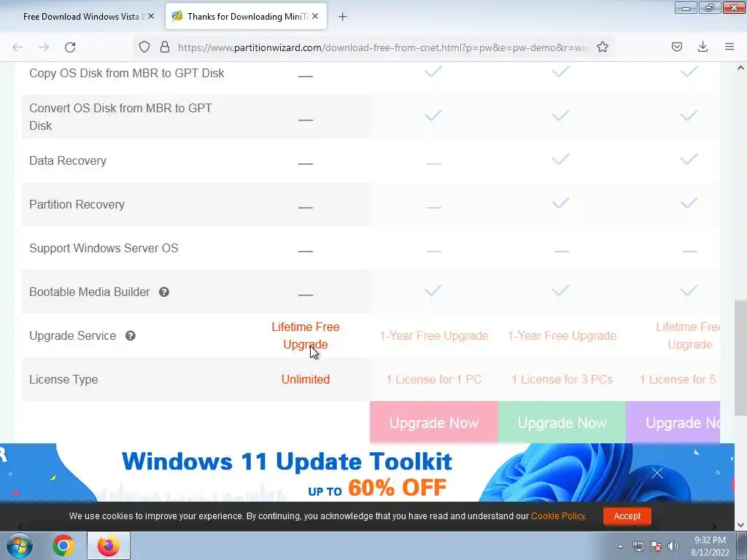747x560 pixels.
Task: Select the Thanks for Downloading MiniTool tab
Action: pos(246,17)
